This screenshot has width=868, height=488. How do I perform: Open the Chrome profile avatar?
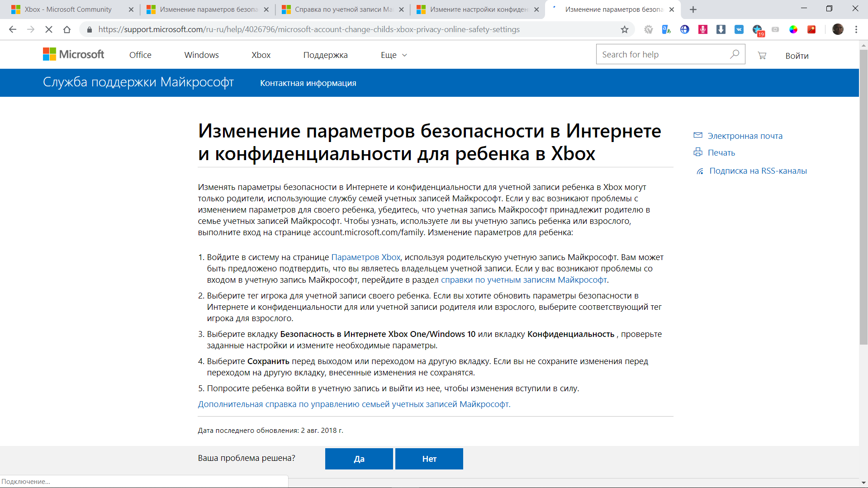point(838,29)
